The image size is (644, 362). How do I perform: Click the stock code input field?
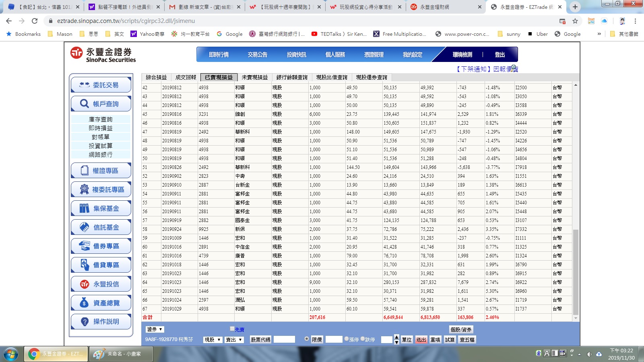284,339
